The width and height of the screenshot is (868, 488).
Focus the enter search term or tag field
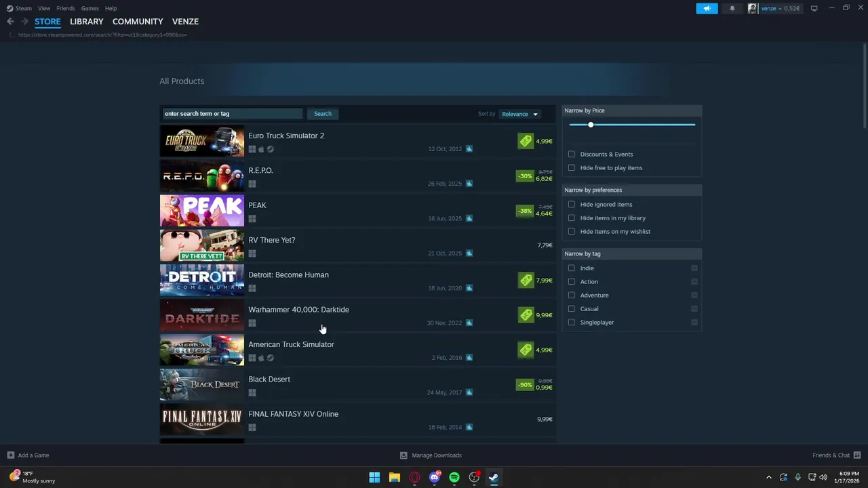[x=232, y=114]
